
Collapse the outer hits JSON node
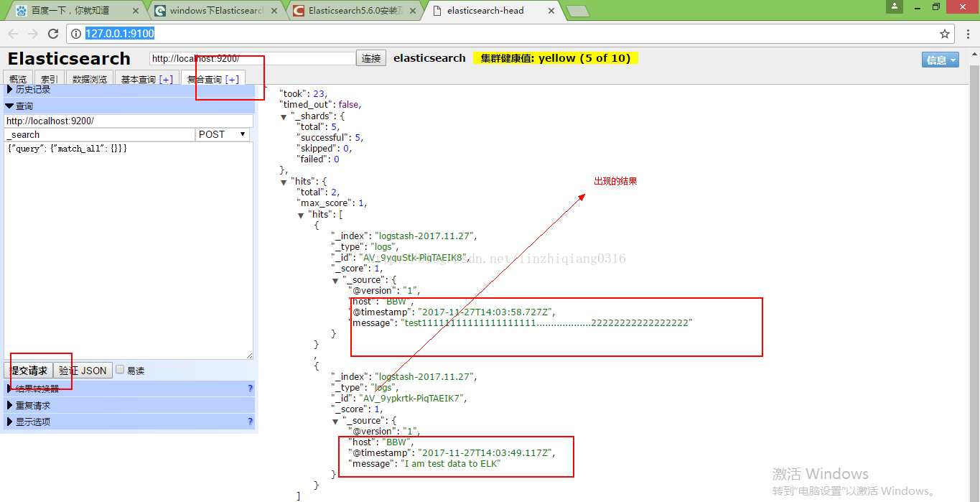tap(284, 182)
